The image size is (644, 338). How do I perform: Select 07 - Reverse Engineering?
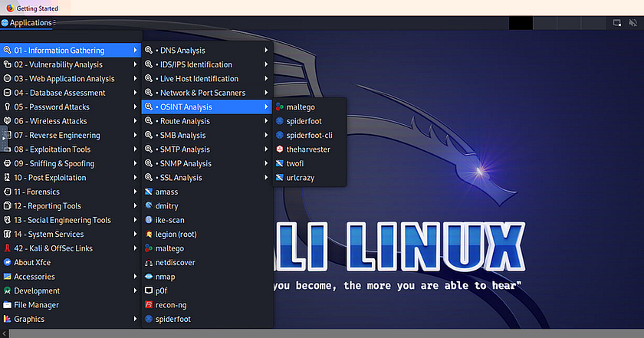click(71, 135)
